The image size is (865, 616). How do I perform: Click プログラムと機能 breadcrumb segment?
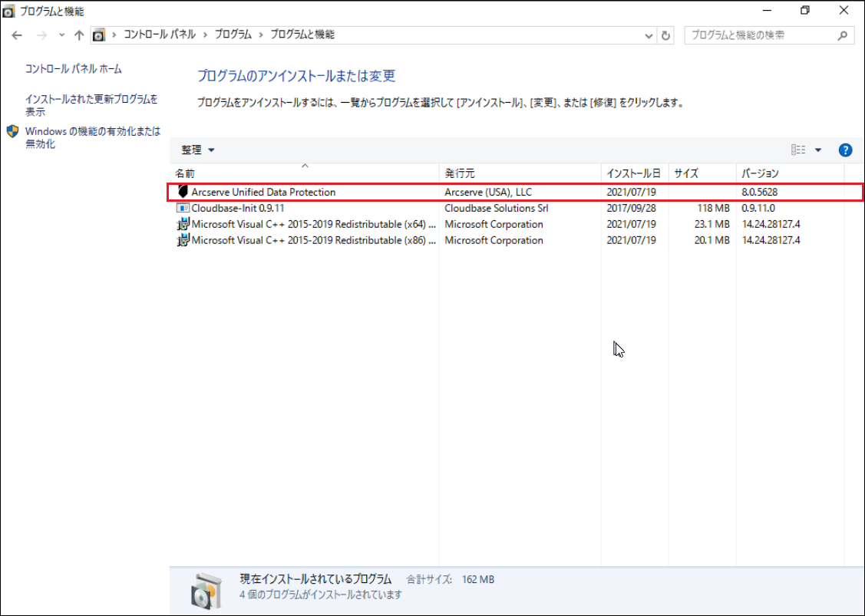(x=302, y=35)
